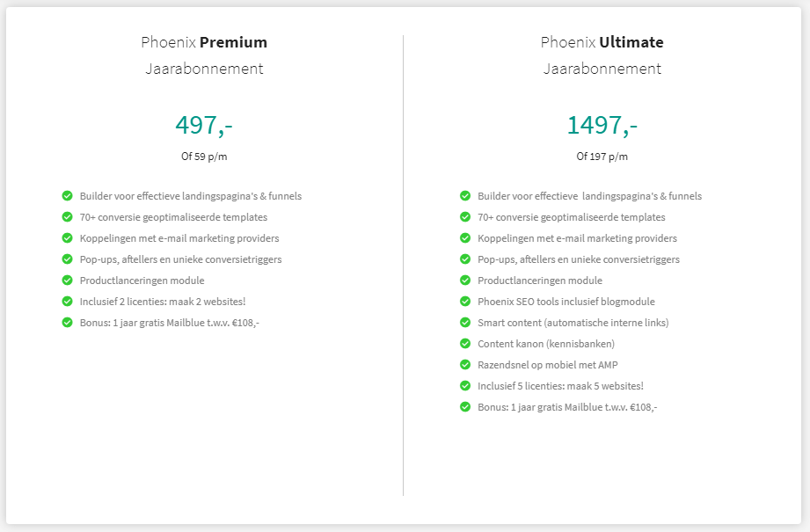This screenshot has height=532, width=810.
Task: Click the checkmark beside Ultimate's e-mail marketing Koppelingen
Action: tap(465, 238)
